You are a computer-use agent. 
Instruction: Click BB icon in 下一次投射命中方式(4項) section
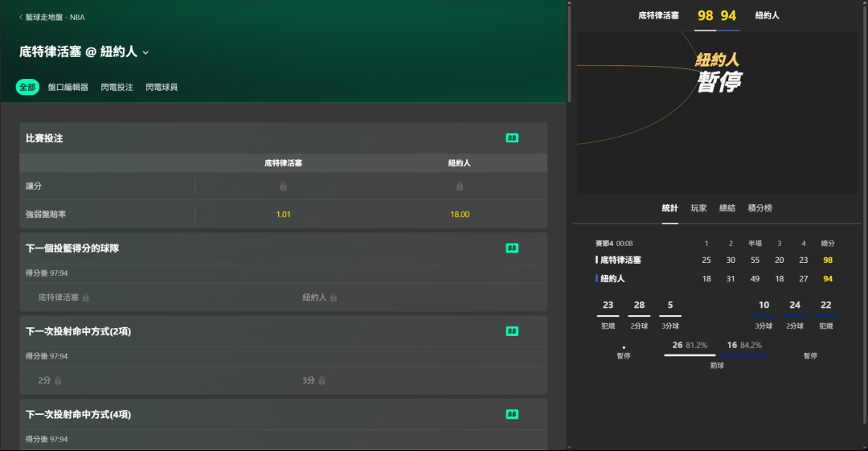[x=512, y=415]
